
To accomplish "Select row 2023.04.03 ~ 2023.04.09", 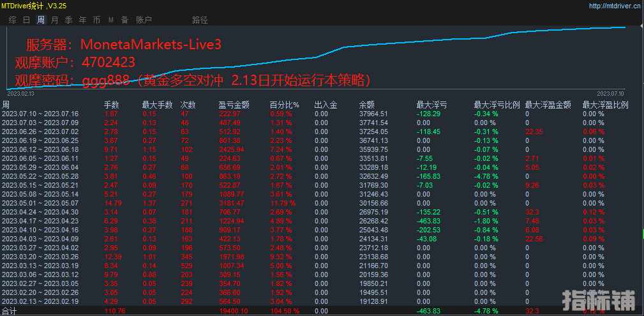I will coord(322,239).
